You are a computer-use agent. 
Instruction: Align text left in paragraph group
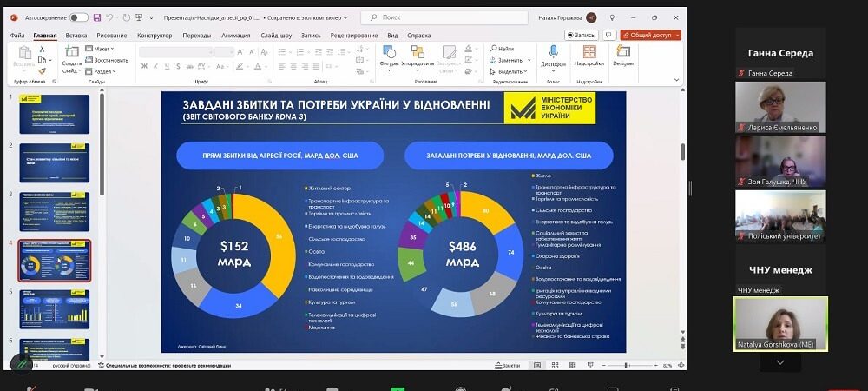(282, 66)
